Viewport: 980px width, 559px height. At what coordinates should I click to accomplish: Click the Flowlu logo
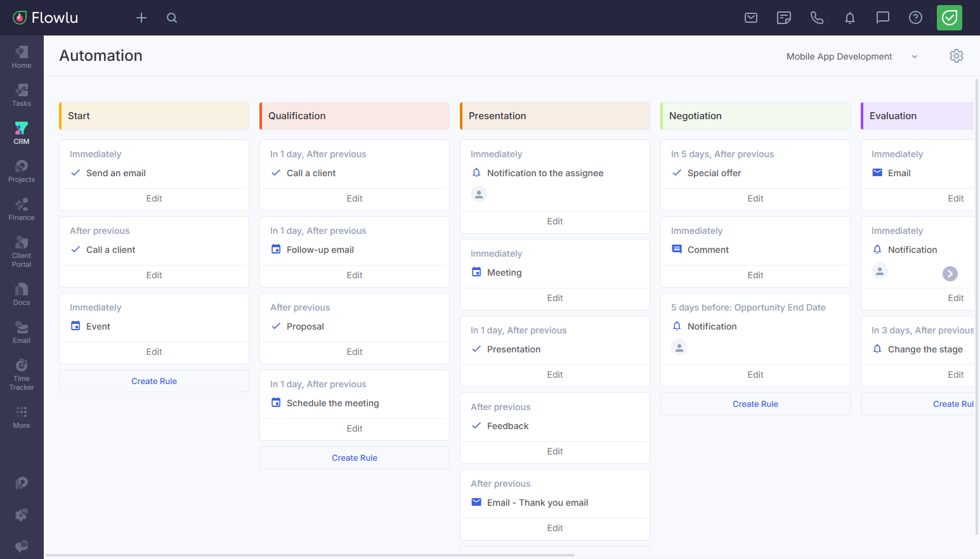[46, 18]
